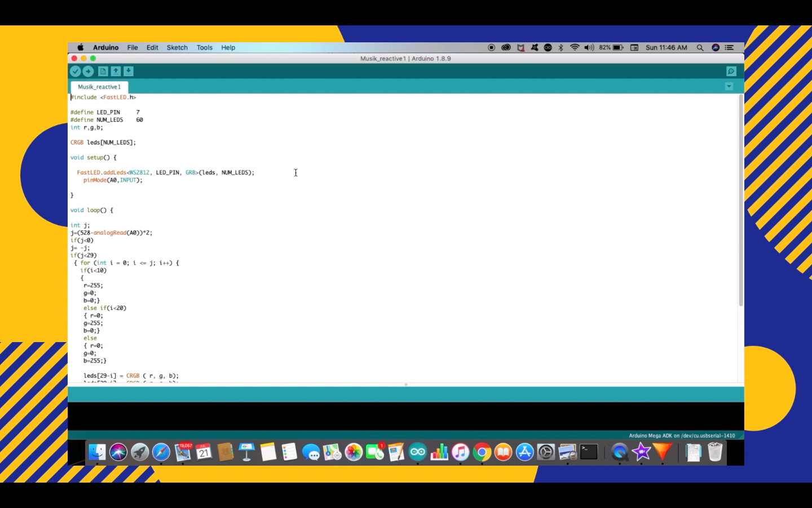
Task: Open the Wi-Fi status menu
Action: 575,47
